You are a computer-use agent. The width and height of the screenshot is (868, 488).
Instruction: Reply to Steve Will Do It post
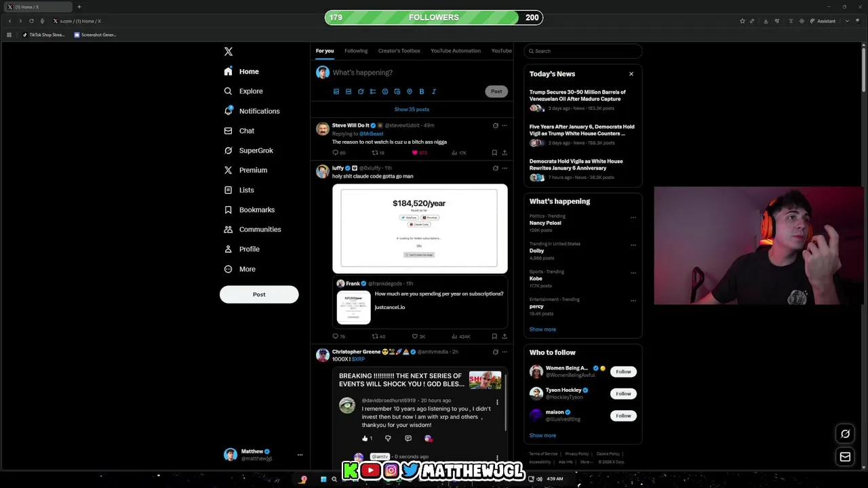[338, 153]
